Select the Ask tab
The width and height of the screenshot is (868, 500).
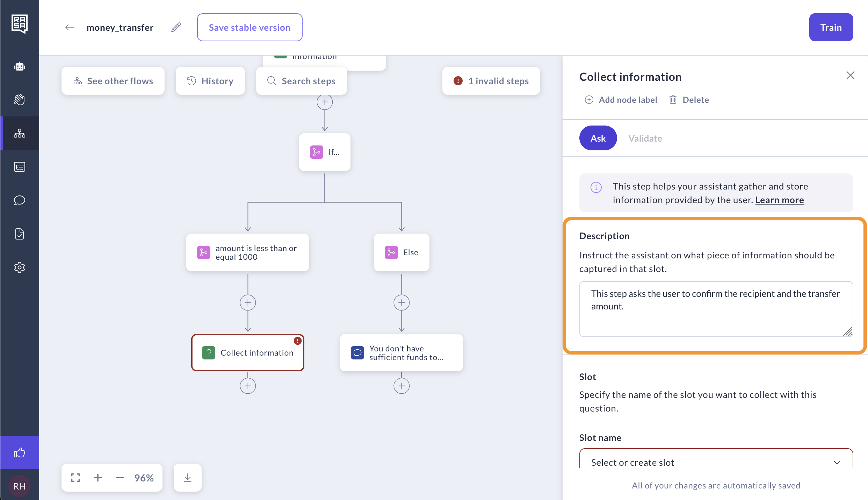(x=598, y=138)
